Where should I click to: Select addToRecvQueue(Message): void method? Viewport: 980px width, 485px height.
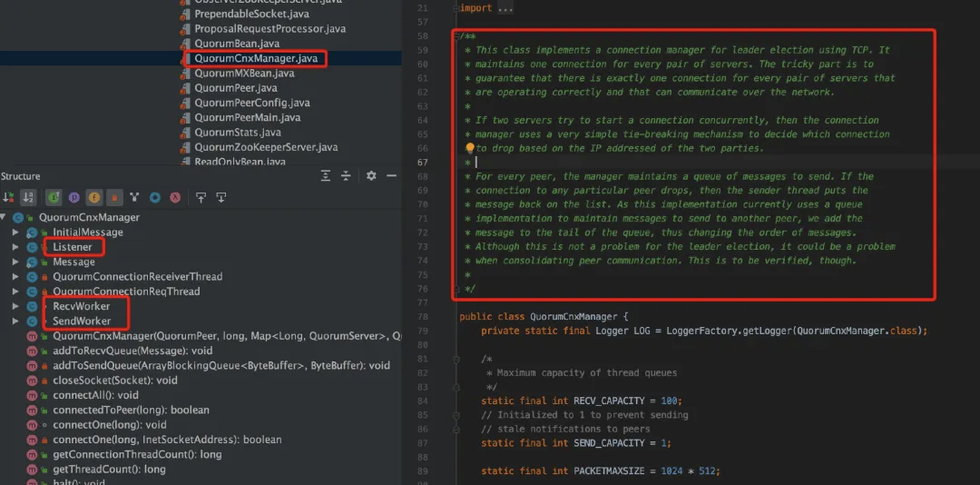click(132, 351)
